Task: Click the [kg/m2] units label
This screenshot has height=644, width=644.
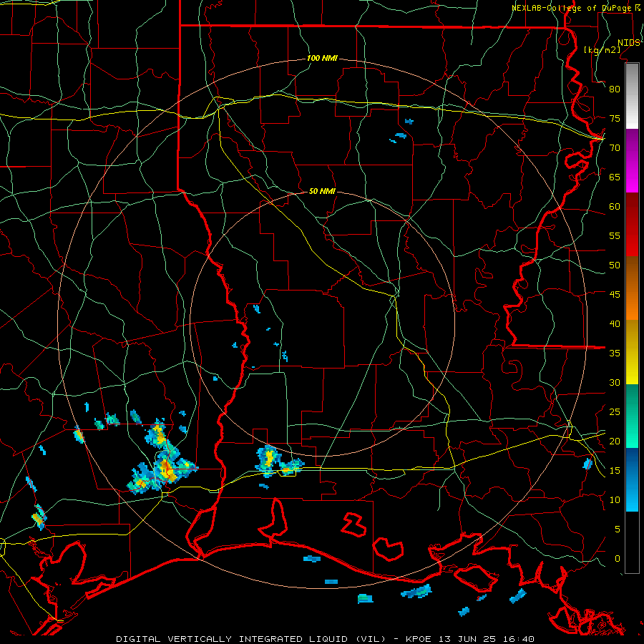Action: (602, 50)
